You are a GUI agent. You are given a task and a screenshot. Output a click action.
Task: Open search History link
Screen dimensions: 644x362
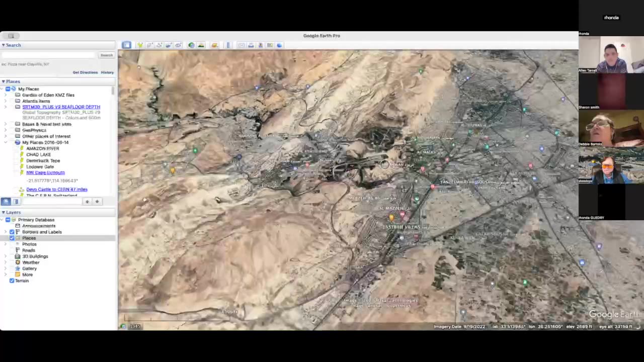[x=107, y=72]
